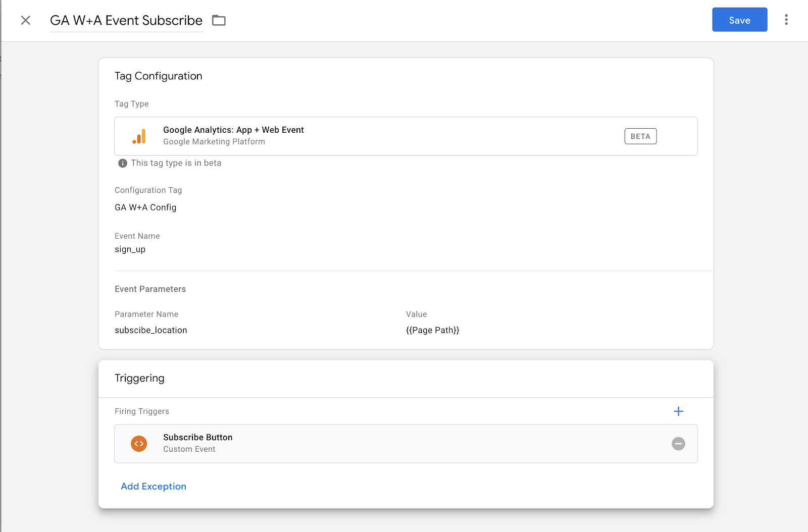This screenshot has width=808, height=532.
Task: Close the tag editor with the X icon
Action: pos(26,20)
